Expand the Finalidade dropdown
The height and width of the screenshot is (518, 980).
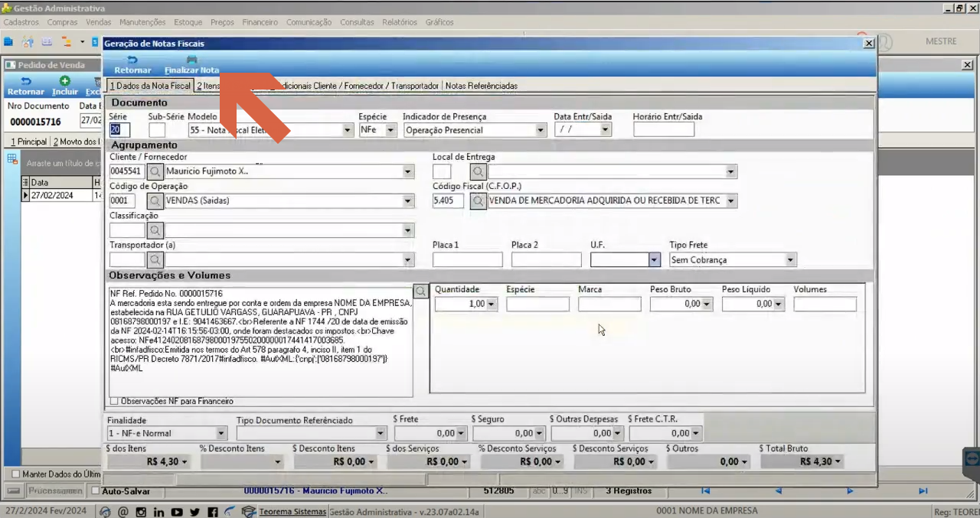coord(227,433)
